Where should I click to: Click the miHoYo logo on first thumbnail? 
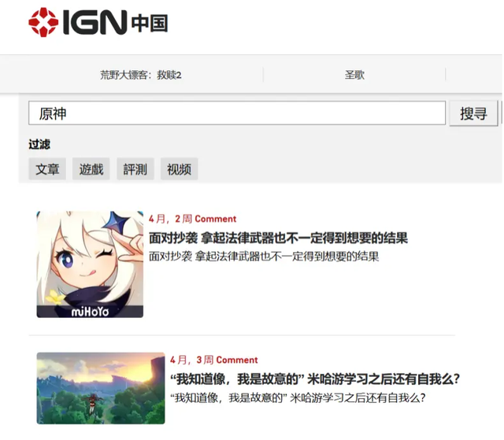pyautogui.click(x=90, y=312)
